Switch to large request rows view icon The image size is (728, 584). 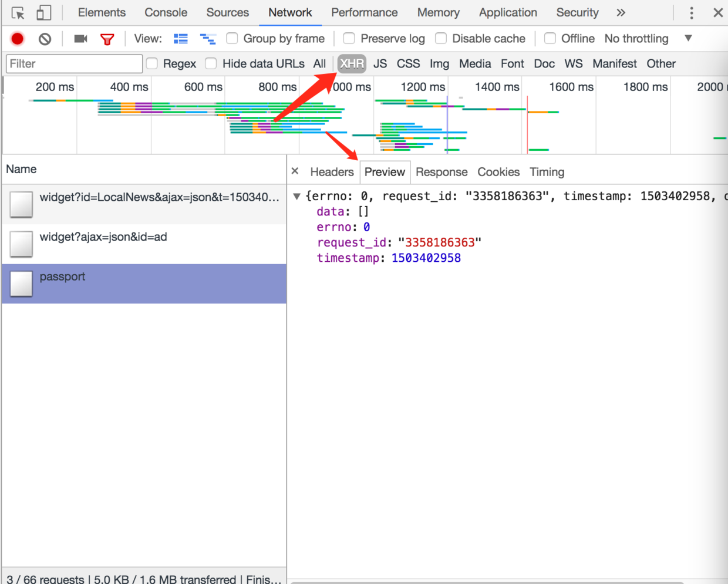coord(181,39)
